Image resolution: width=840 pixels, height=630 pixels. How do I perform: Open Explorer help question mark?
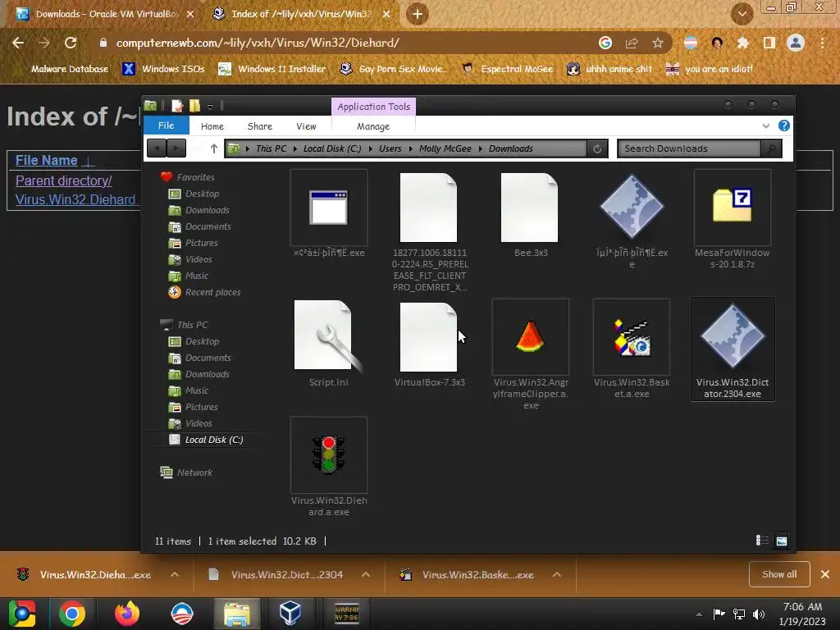[783, 126]
